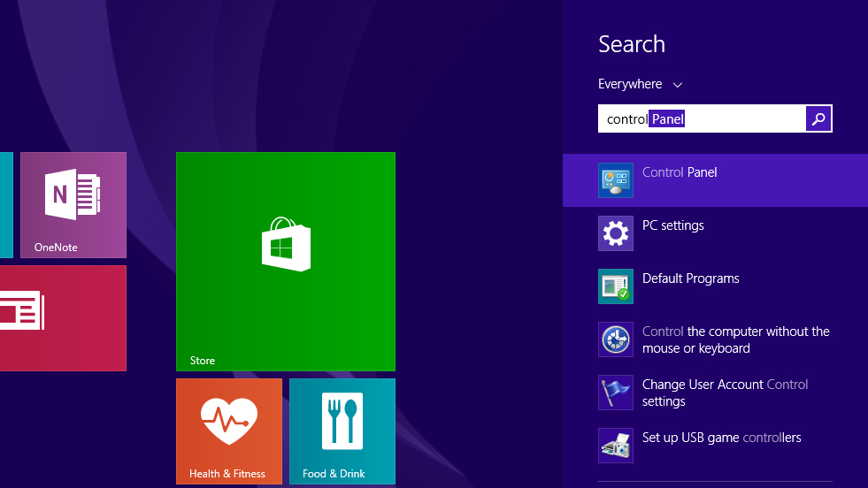
Task: Click the PC settings gear icon
Action: click(616, 233)
